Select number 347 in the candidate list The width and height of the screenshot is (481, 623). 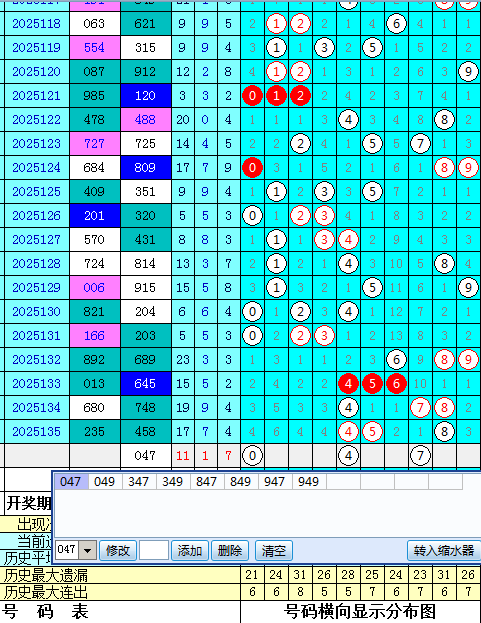coord(139,482)
